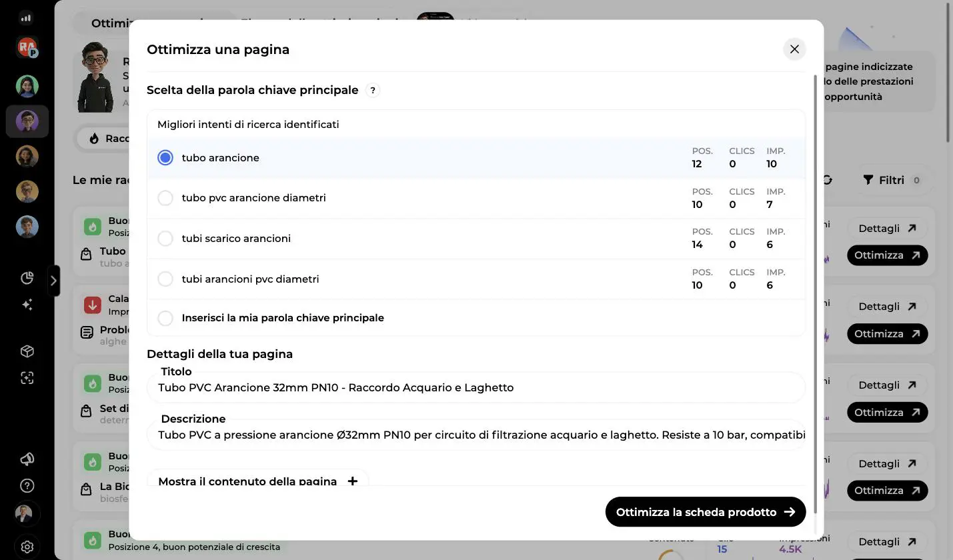Click Dettagli on the La Bio card

[x=887, y=463]
